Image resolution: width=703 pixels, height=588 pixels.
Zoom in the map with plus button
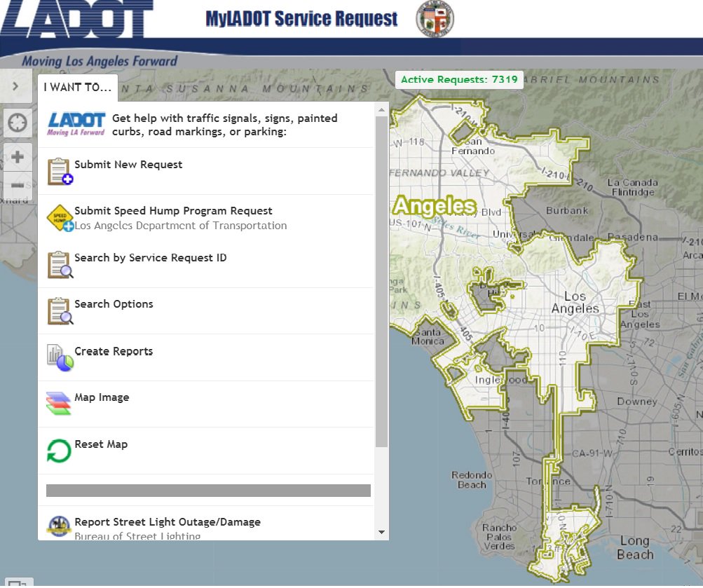18,157
